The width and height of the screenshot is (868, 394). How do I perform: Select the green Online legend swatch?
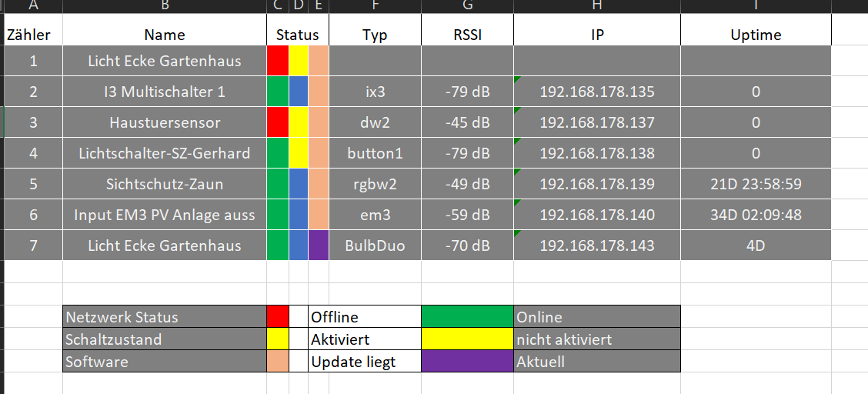tap(467, 316)
